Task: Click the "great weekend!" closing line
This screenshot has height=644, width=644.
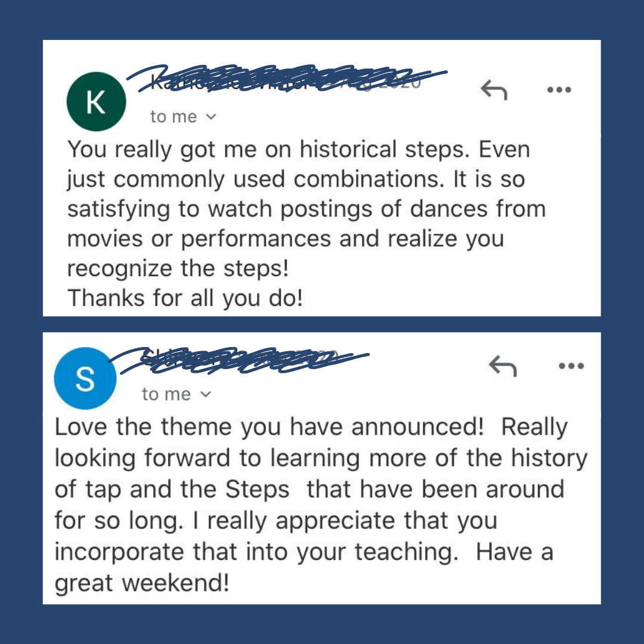Action: [x=142, y=583]
